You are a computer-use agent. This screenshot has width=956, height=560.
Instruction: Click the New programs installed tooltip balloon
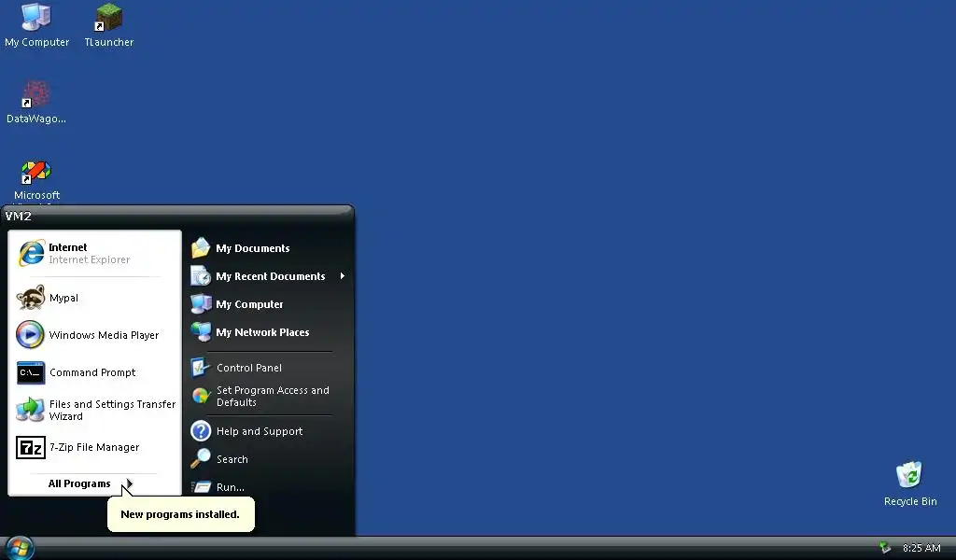[181, 514]
